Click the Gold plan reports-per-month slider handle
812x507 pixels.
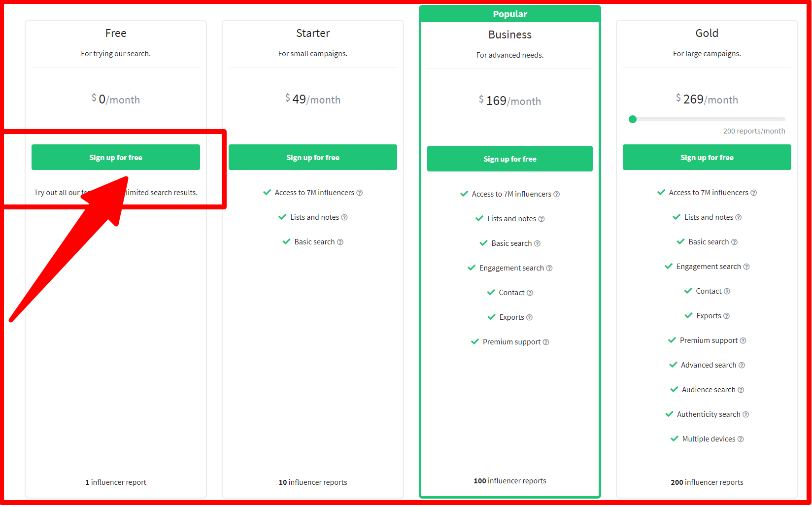633,119
